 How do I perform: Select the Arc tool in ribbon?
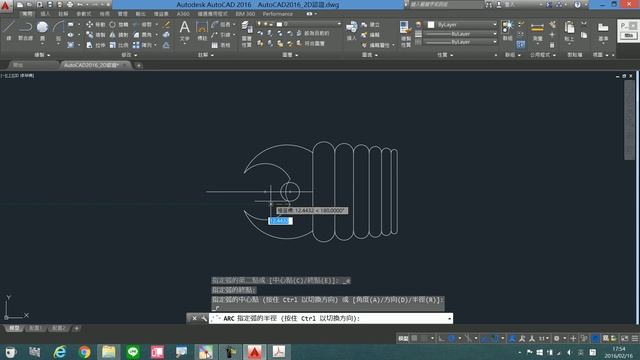tap(58, 27)
